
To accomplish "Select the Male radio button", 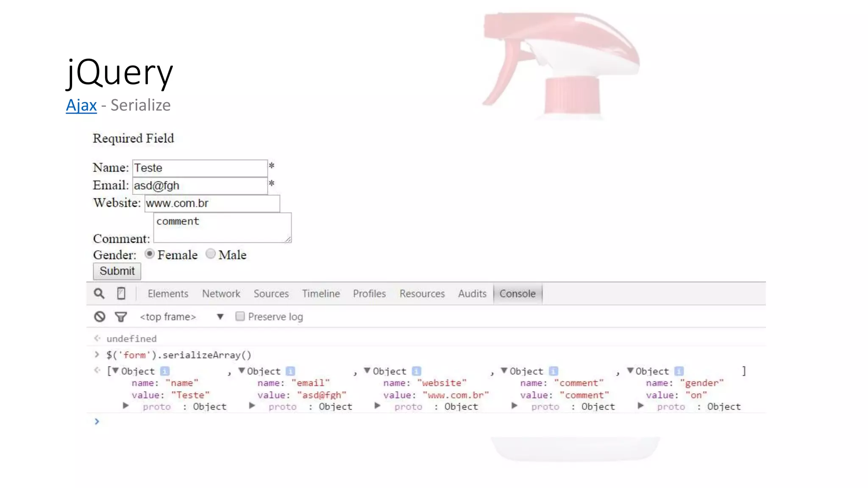I will (211, 254).
